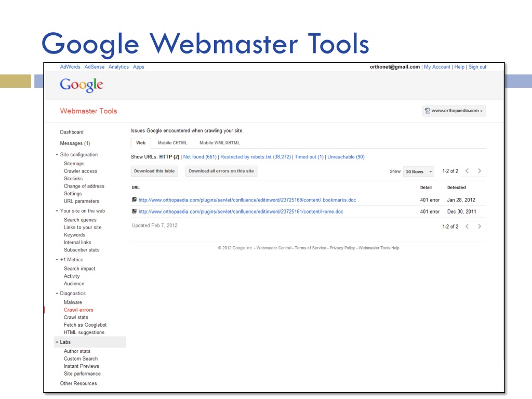
Task: Open the www.orthopaedia.com site selector
Action: point(454,111)
